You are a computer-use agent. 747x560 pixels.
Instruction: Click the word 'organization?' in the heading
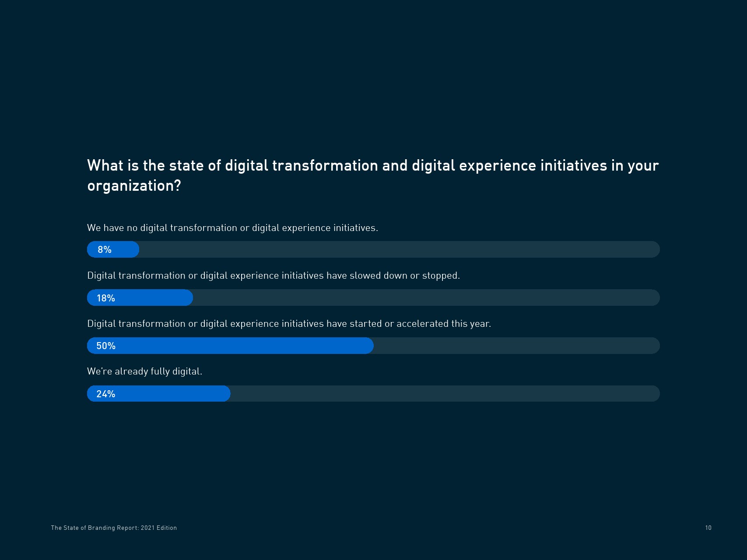click(x=134, y=186)
